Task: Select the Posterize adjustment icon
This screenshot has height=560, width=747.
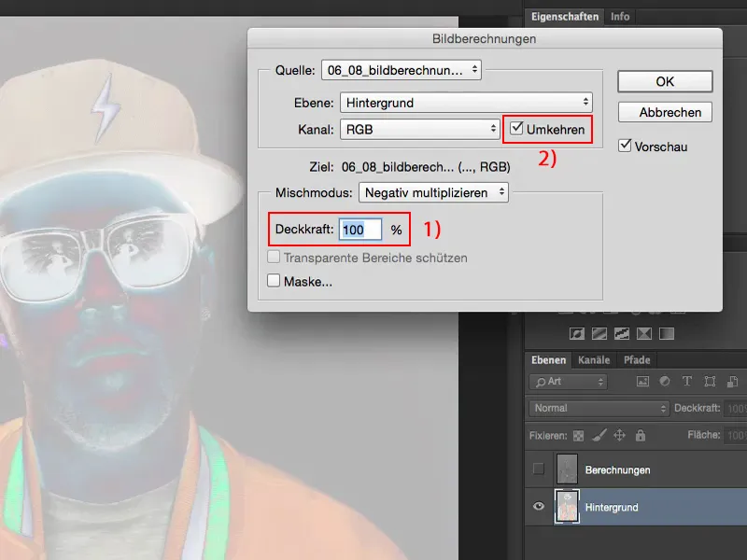Action: [599, 333]
